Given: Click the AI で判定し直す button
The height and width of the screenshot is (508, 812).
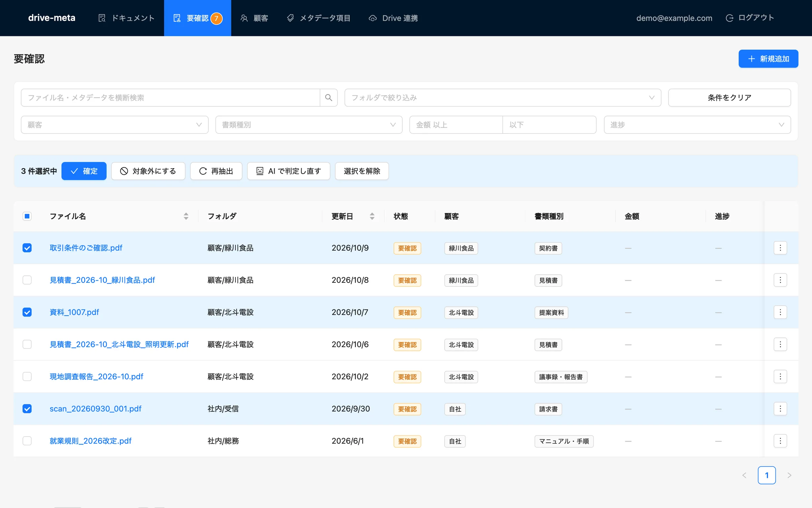Looking at the screenshot, I should 289,171.
